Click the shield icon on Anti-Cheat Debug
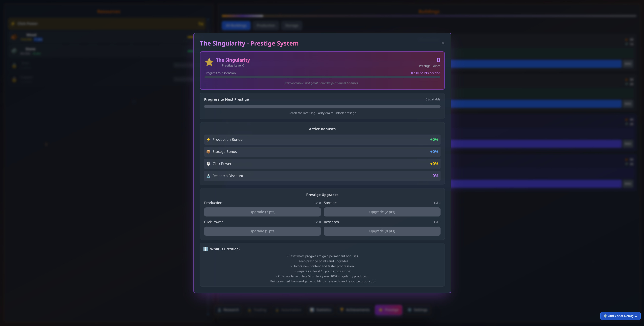 (605, 316)
